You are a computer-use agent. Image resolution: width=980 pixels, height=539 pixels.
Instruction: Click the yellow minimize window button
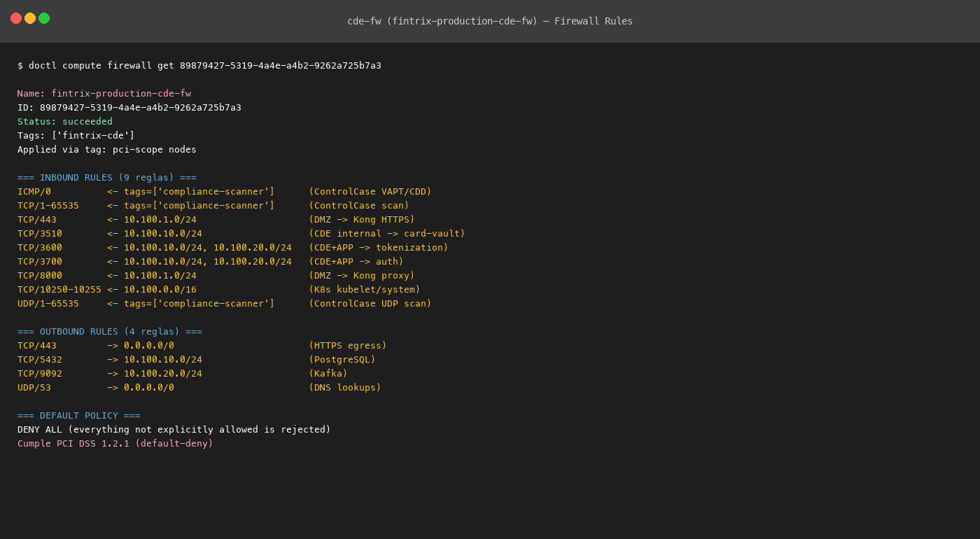click(30, 18)
